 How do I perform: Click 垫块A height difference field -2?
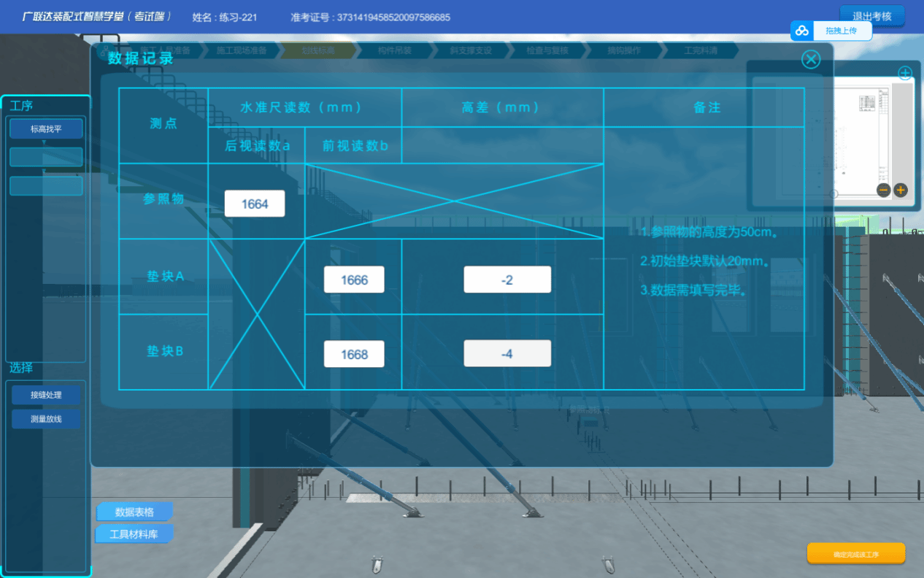click(507, 280)
